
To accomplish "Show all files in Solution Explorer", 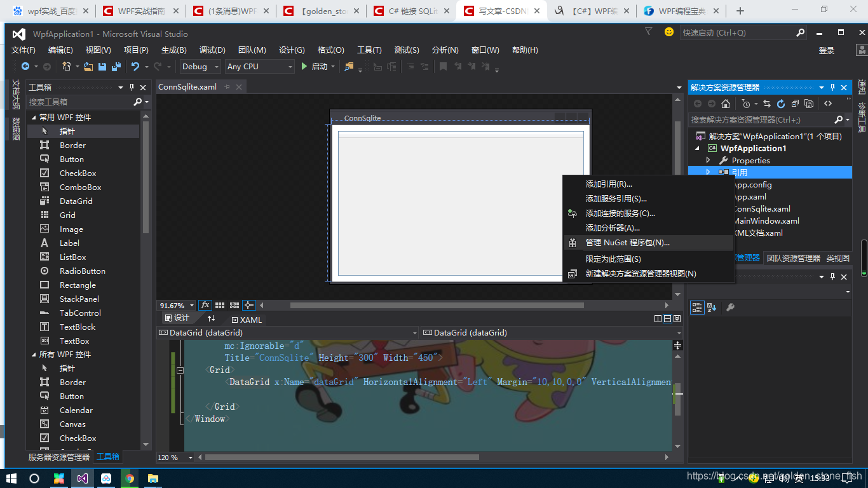I will 809,104.
